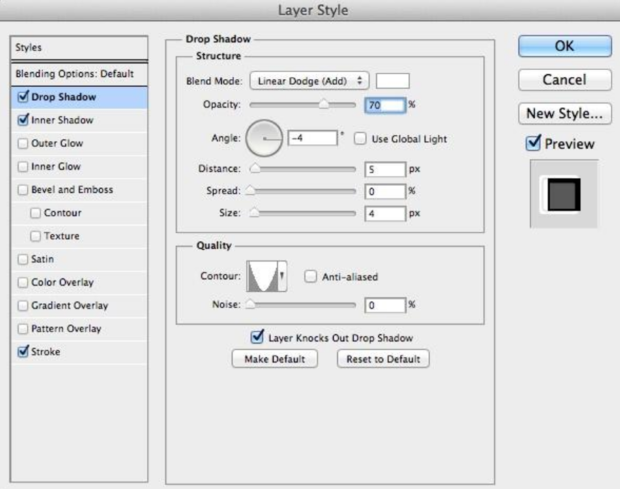Image resolution: width=620 pixels, height=489 pixels.
Task: Enable the Outer Glow checkbox
Action: pyautogui.click(x=23, y=143)
